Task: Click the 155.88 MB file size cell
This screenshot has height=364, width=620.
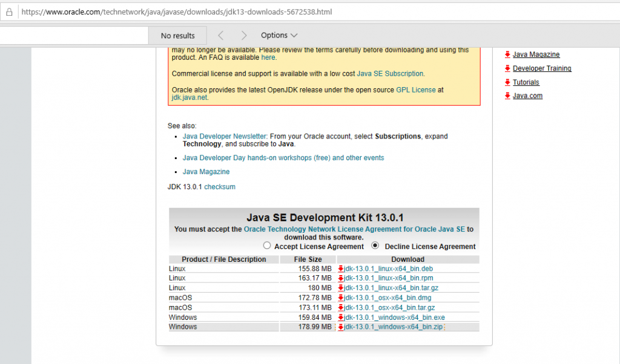Action: pyautogui.click(x=308, y=268)
